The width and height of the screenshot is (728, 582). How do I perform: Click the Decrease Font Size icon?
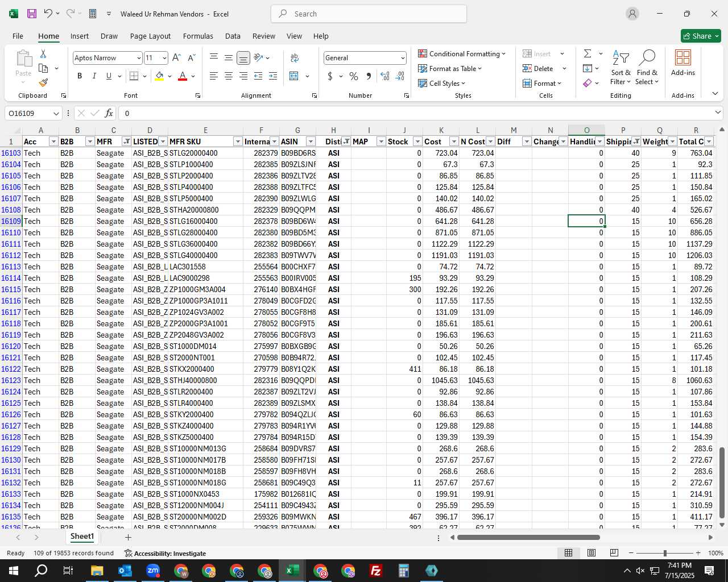coord(191,57)
